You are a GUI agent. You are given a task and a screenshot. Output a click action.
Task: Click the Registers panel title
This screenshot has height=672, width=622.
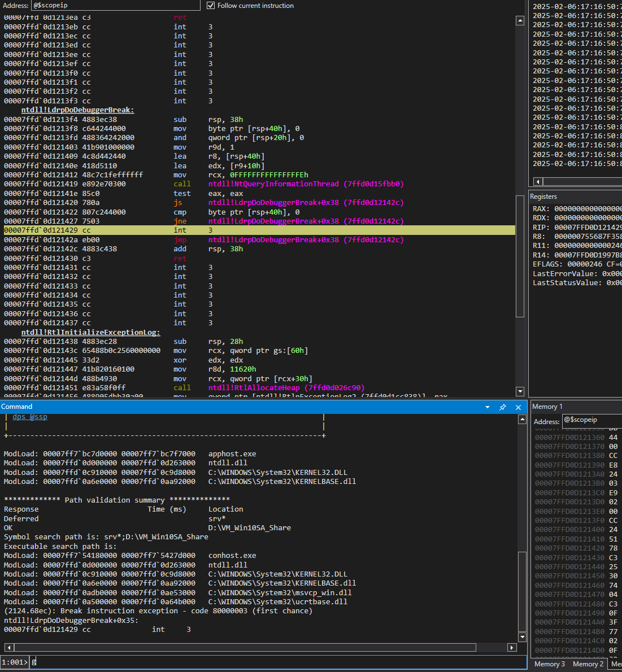543,197
